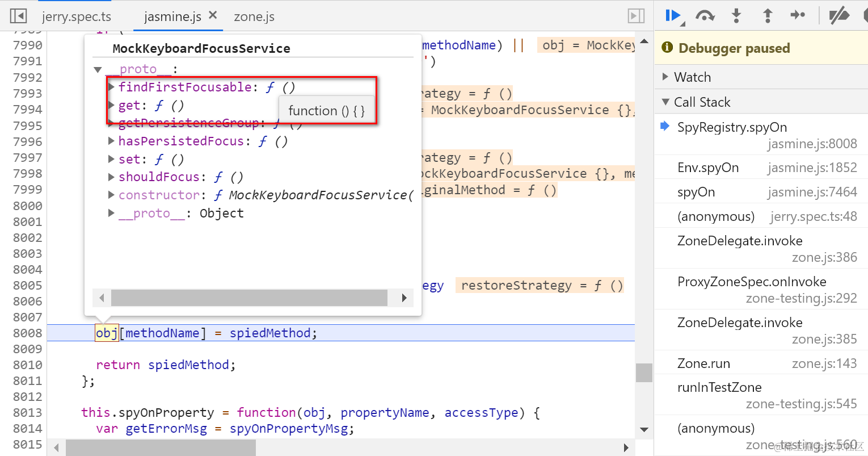Select spyOn jasmine.js:7464 frame
The image size is (868, 456).
click(761, 192)
